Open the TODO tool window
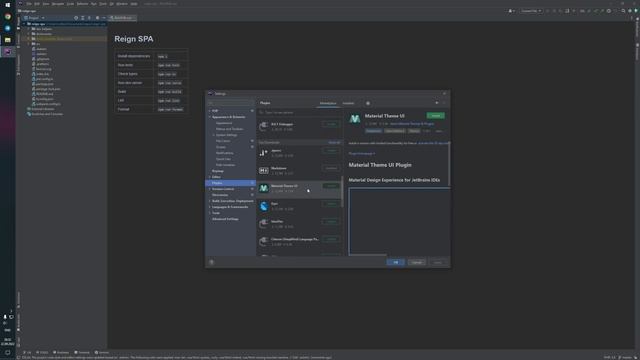The image size is (640, 360). point(42,353)
